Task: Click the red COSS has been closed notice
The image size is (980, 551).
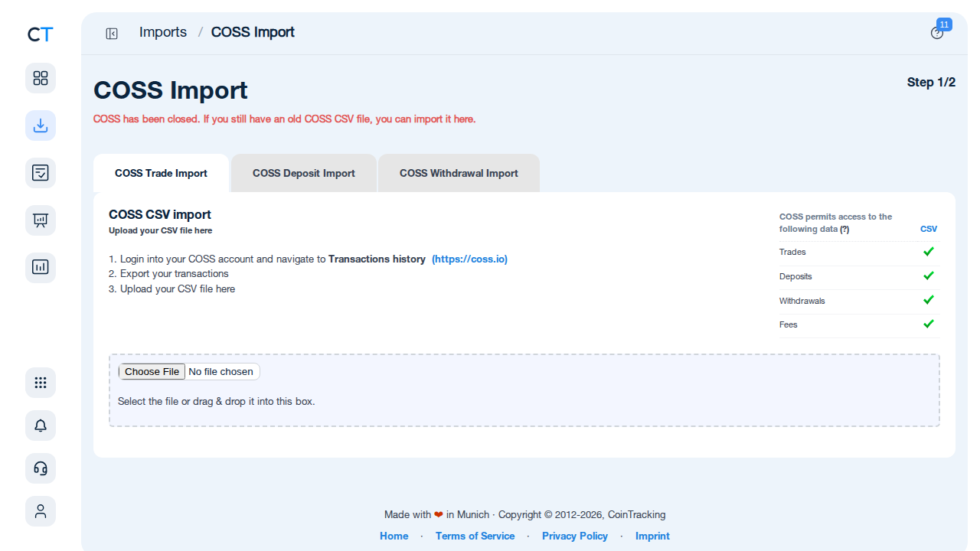Action: pos(285,119)
